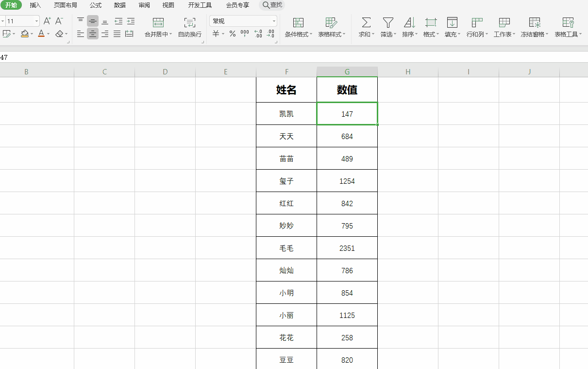
Task: Click the 表格工具 table tools icon
Action: click(x=568, y=22)
